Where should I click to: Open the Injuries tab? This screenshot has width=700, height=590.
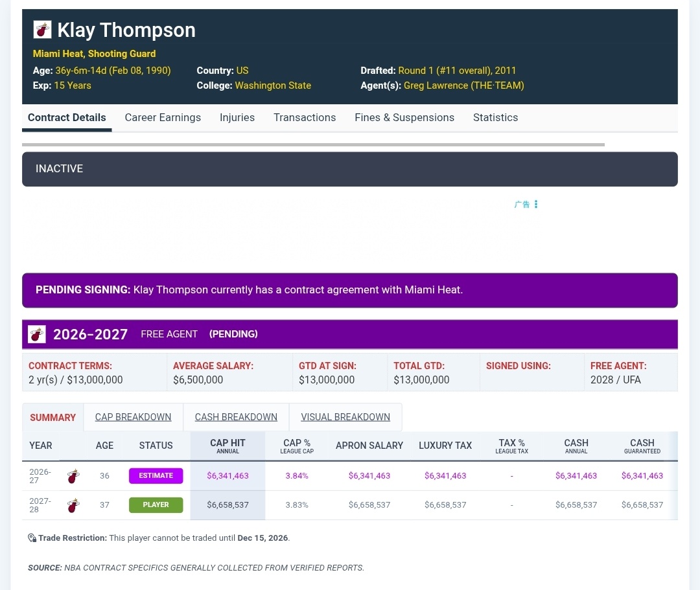(237, 117)
